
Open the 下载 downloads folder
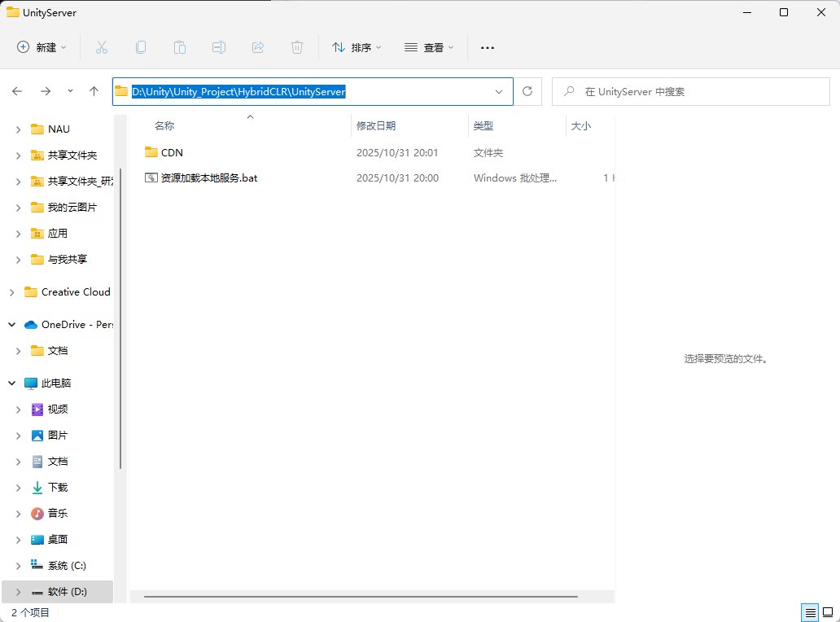tap(50, 487)
